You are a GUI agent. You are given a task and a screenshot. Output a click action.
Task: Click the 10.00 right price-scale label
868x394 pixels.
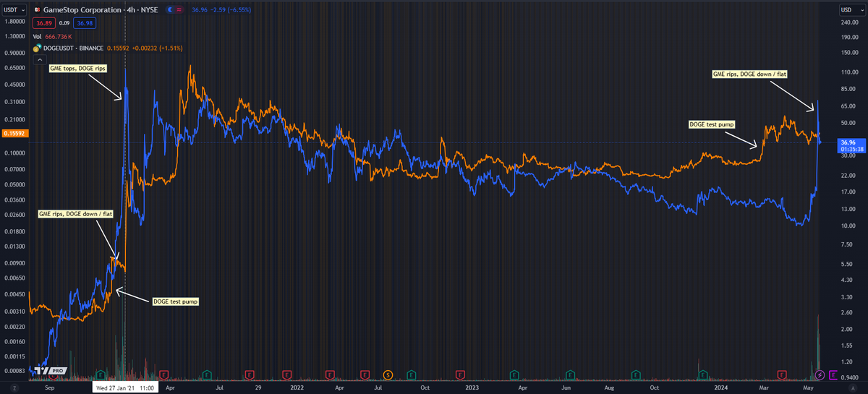pyautogui.click(x=848, y=226)
